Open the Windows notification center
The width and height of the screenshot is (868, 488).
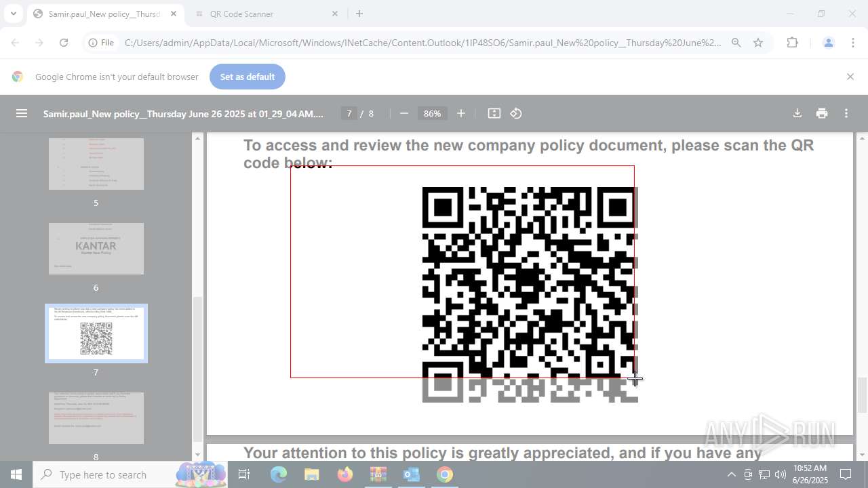click(x=846, y=474)
